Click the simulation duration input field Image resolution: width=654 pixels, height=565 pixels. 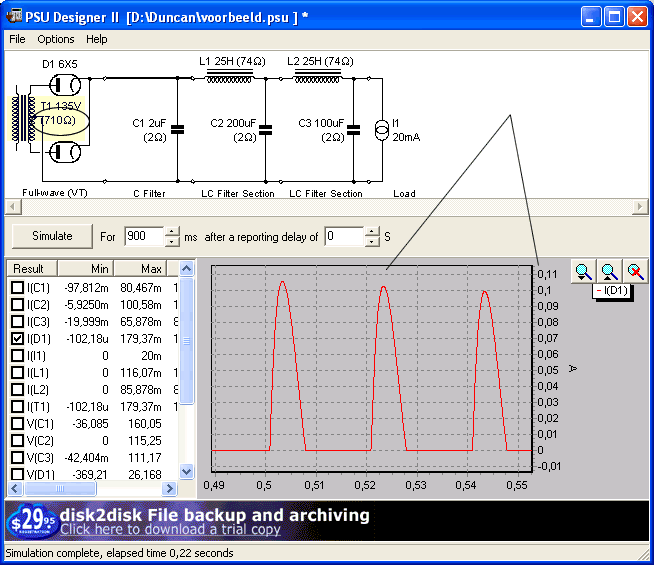[142, 237]
